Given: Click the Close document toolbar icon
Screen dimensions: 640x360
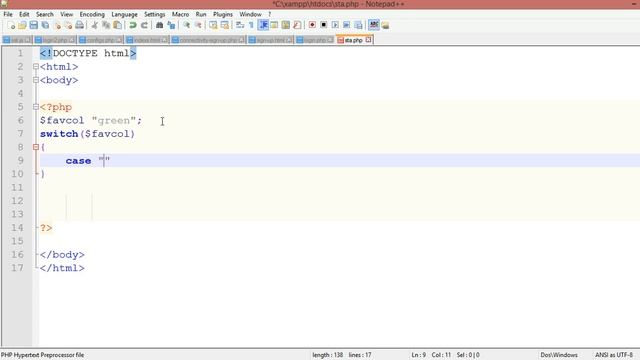Looking at the screenshot, I should pos(57,25).
